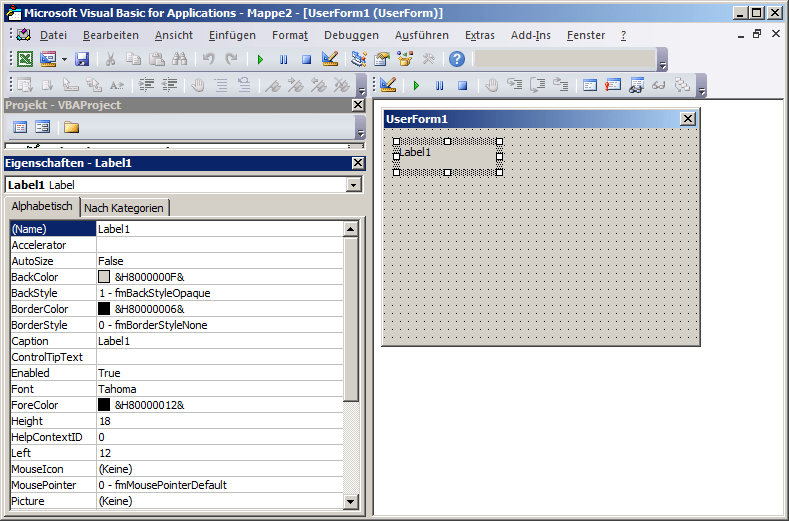
Task: Open Find with the binoculars icon
Action: [x=180, y=59]
